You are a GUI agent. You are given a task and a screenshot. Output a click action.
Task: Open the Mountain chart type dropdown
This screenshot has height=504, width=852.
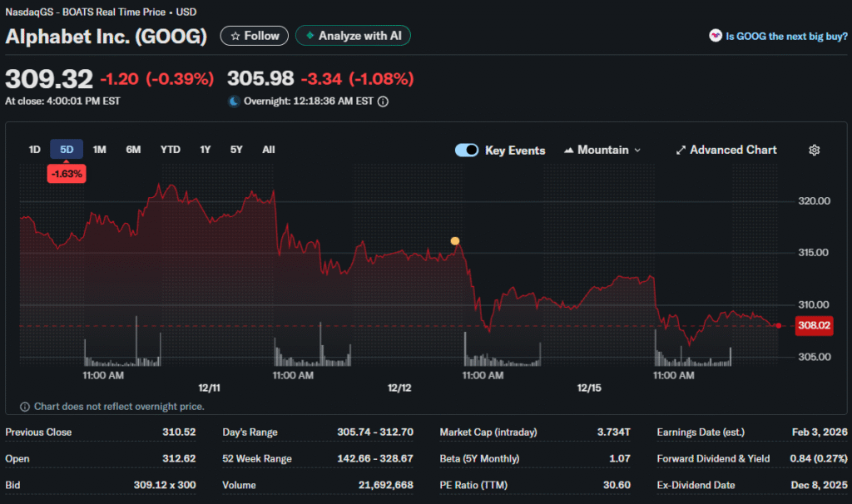click(x=602, y=151)
